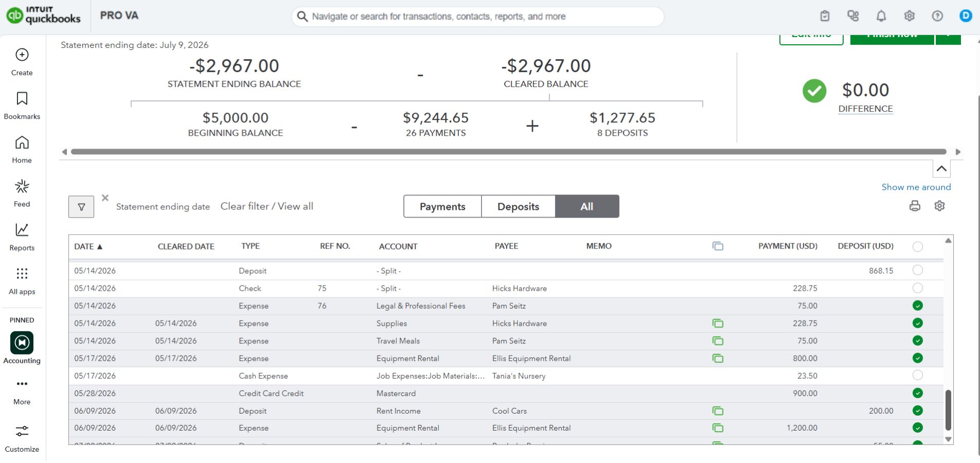Click the Show me around link
980x463 pixels.
tap(916, 187)
